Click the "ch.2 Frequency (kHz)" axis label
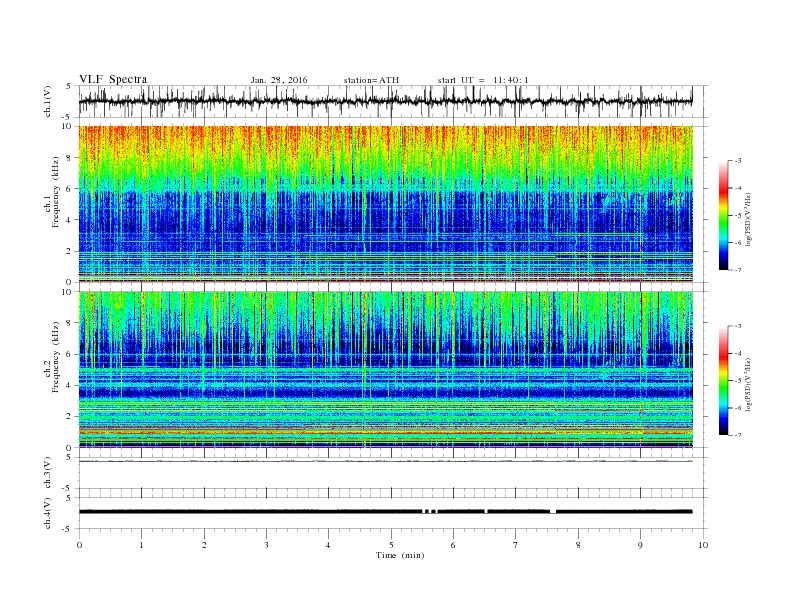 52,358
